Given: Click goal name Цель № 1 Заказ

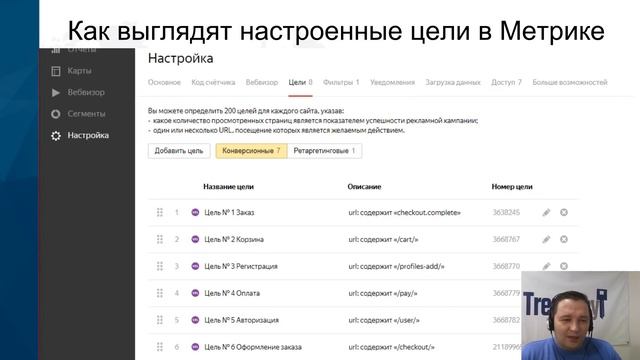Looking at the screenshot, I should point(229,212).
